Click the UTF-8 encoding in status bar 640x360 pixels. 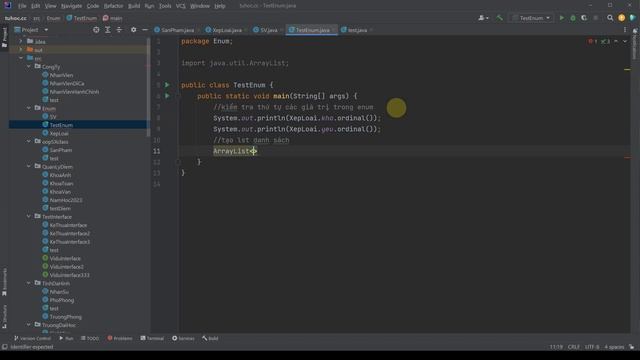click(592, 347)
